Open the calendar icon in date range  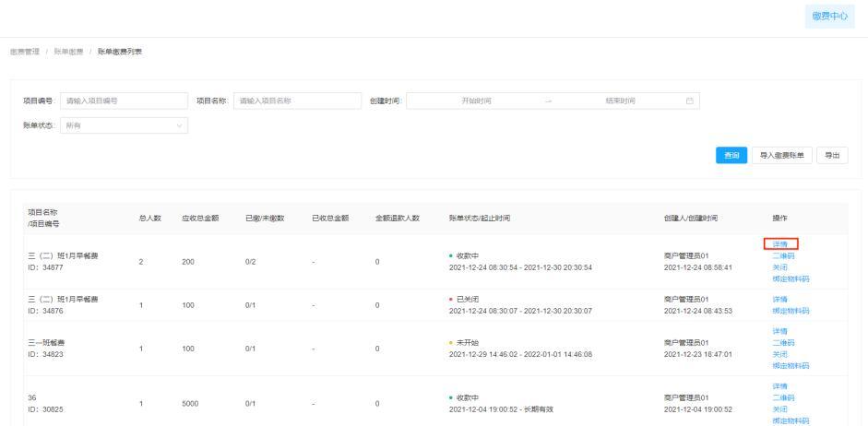690,101
